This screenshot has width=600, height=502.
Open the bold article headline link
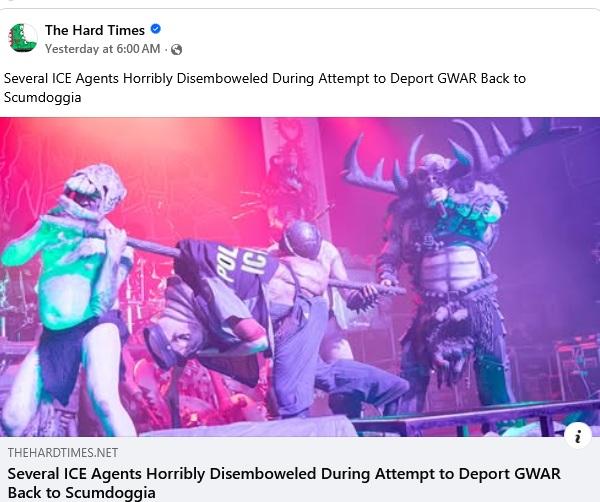click(284, 483)
